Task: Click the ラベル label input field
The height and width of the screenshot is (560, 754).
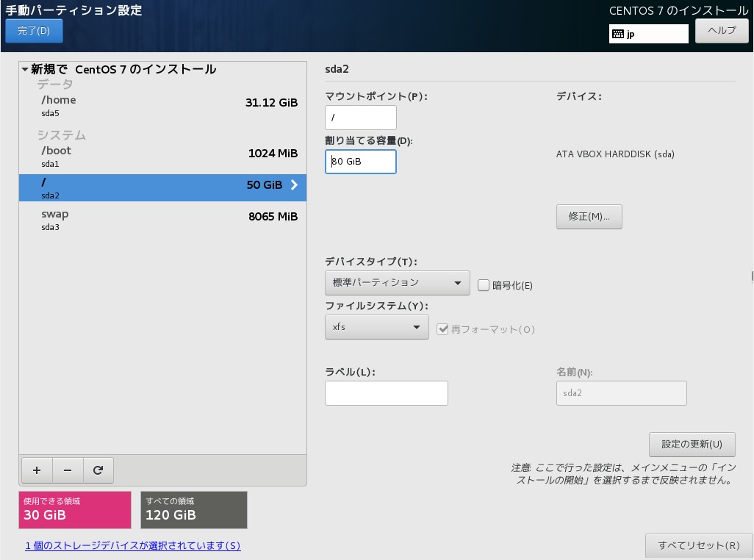Action: pos(386,393)
